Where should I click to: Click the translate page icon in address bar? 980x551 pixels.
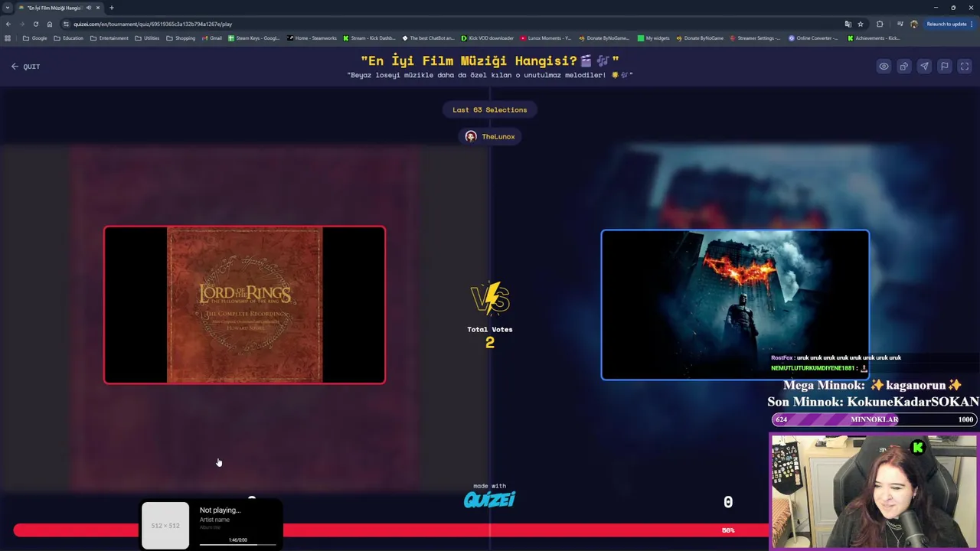coord(848,24)
